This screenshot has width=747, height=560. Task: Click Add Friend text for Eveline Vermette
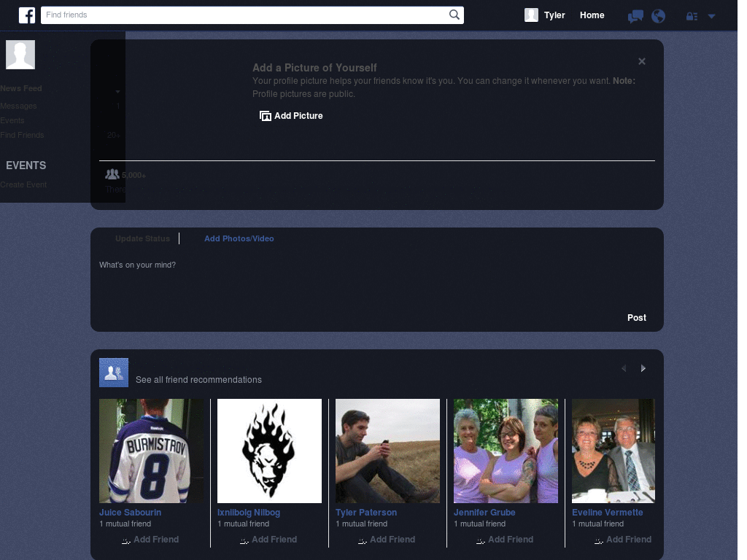[629, 540]
